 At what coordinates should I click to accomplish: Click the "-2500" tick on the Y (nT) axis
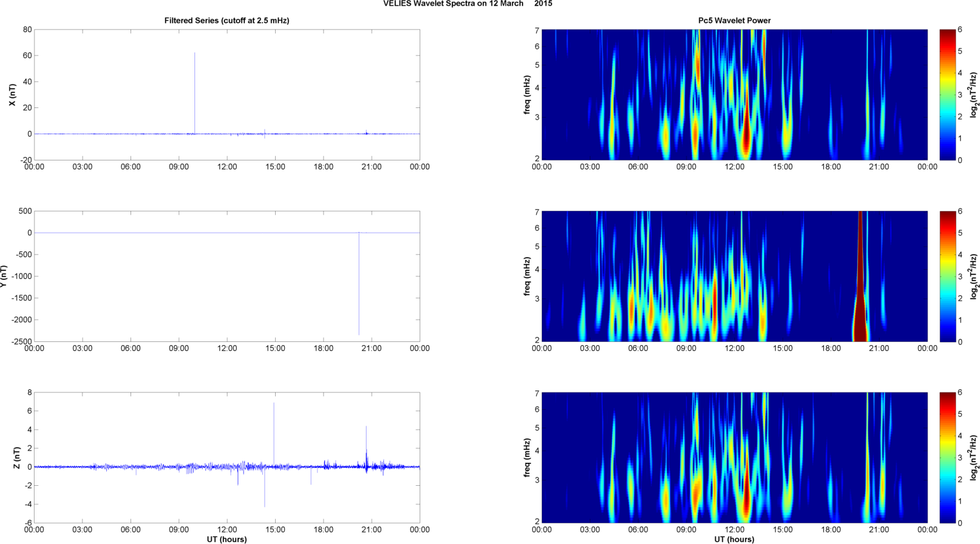tap(21, 342)
